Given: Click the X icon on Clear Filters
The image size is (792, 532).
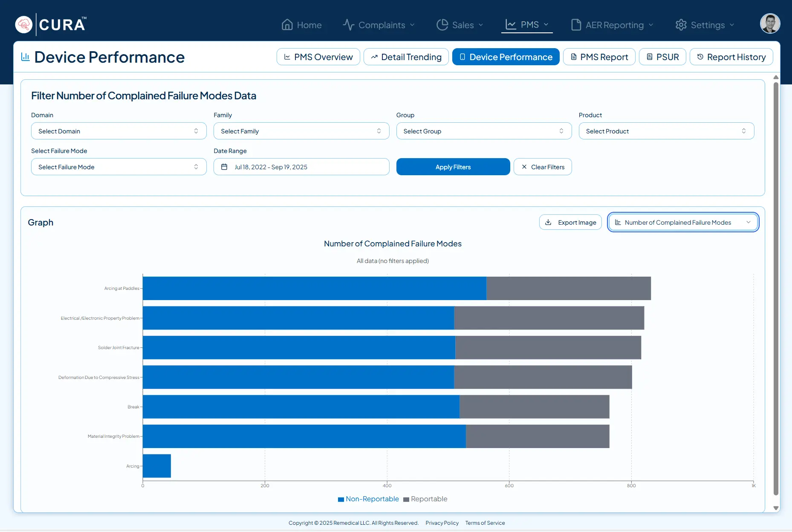Looking at the screenshot, I should click(x=524, y=167).
